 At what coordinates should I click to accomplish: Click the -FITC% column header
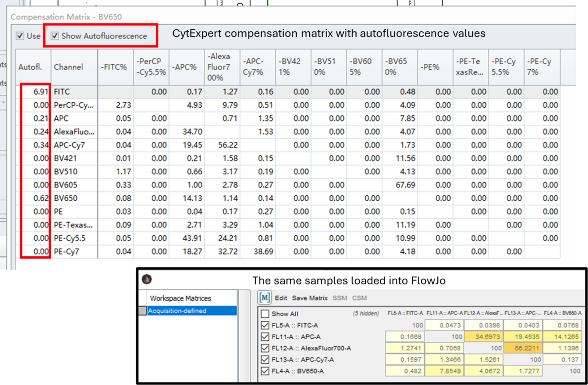(116, 67)
